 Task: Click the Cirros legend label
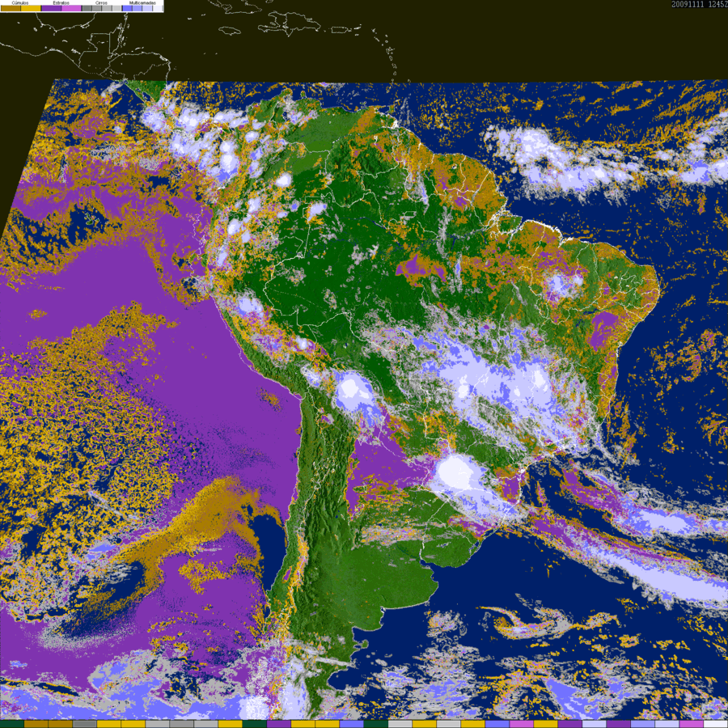101,2
